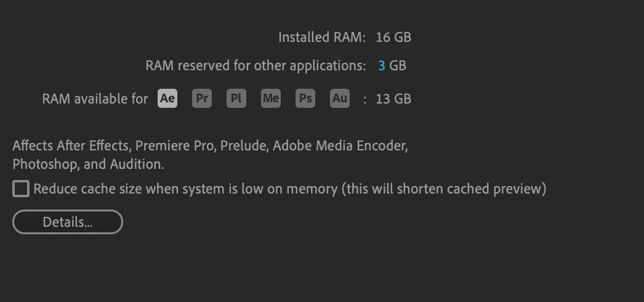Open the Details... button

point(68,222)
